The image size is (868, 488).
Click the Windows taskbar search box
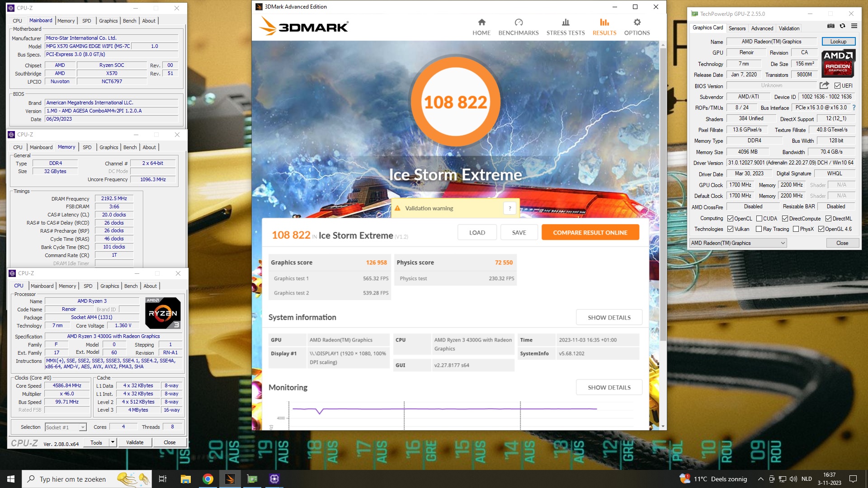[87, 479]
